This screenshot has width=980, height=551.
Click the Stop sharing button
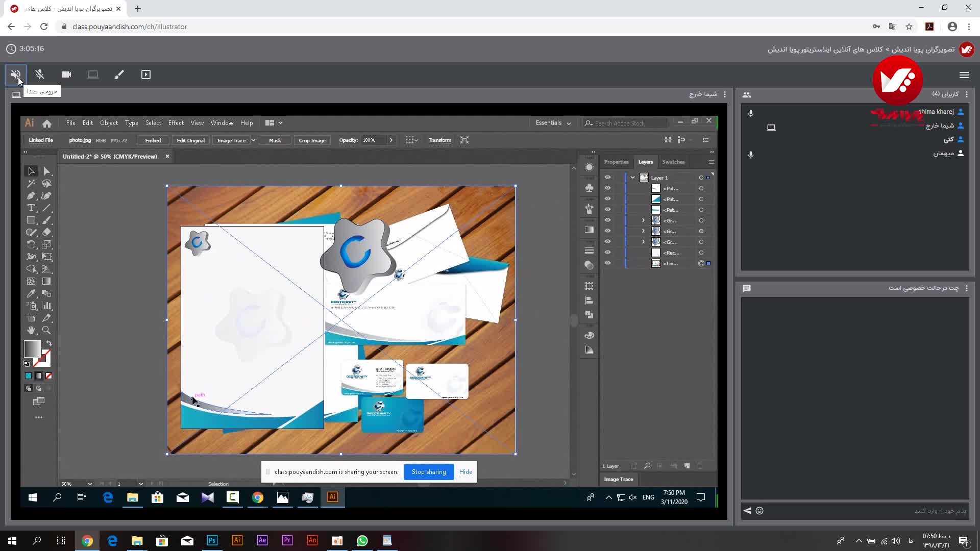[429, 472]
